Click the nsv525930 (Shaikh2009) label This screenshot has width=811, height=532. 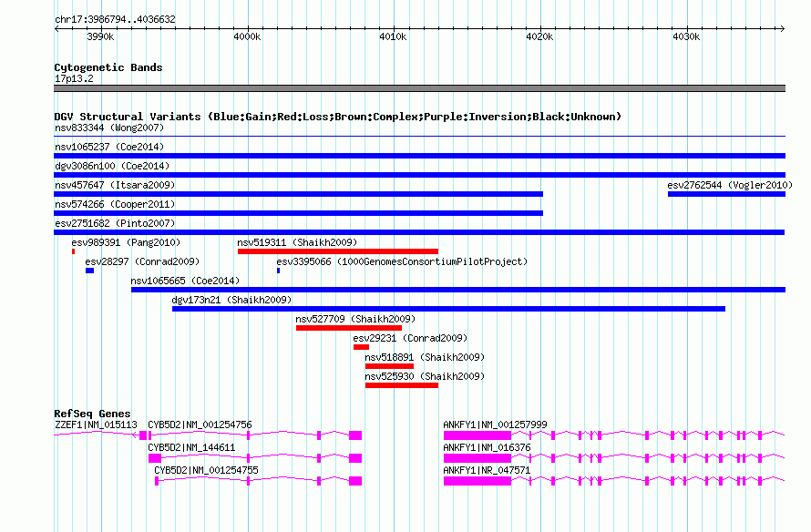[x=425, y=376]
